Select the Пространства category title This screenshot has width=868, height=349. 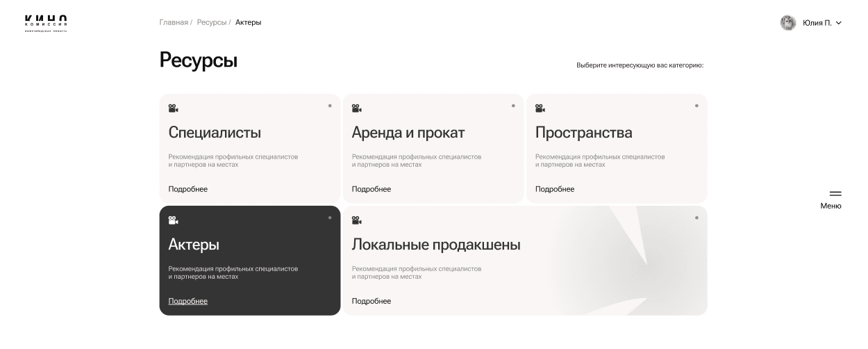pyautogui.click(x=583, y=133)
